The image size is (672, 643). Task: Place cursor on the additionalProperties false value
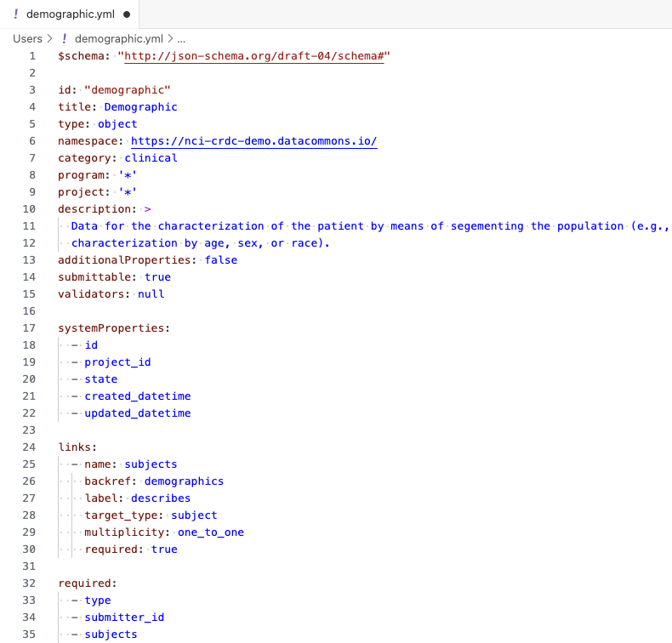point(221,260)
